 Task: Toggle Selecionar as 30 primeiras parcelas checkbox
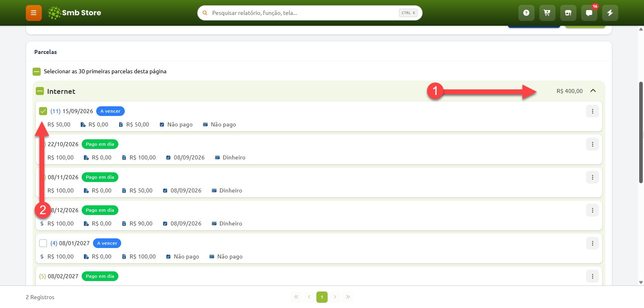pyautogui.click(x=37, y=72)
